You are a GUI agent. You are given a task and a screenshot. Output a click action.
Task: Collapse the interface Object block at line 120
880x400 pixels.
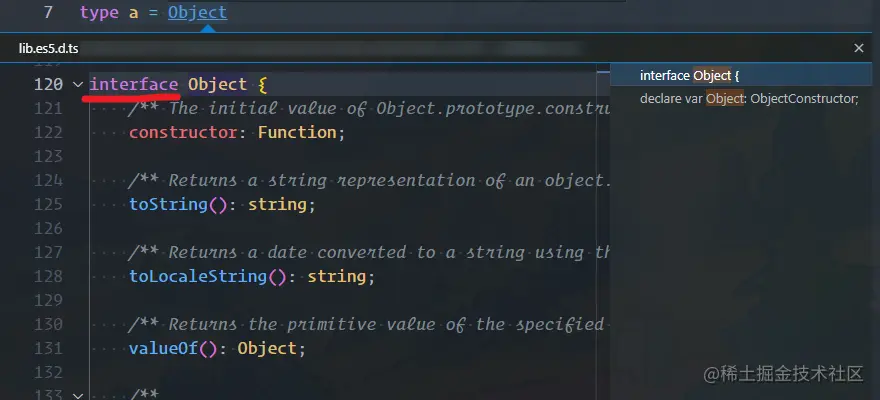tap(78, 85)
